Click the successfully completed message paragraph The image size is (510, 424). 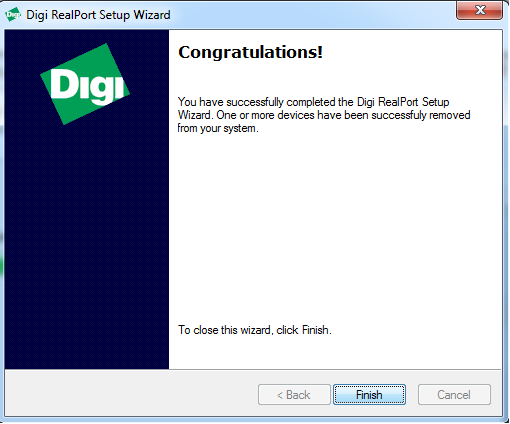click(x=324, y=115)
